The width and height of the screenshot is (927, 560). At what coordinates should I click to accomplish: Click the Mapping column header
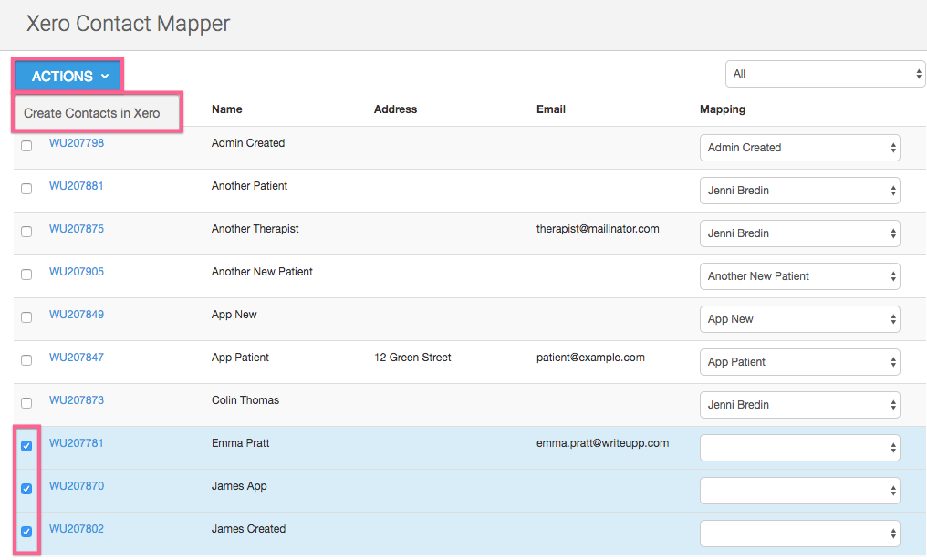(x=723, y=109)
